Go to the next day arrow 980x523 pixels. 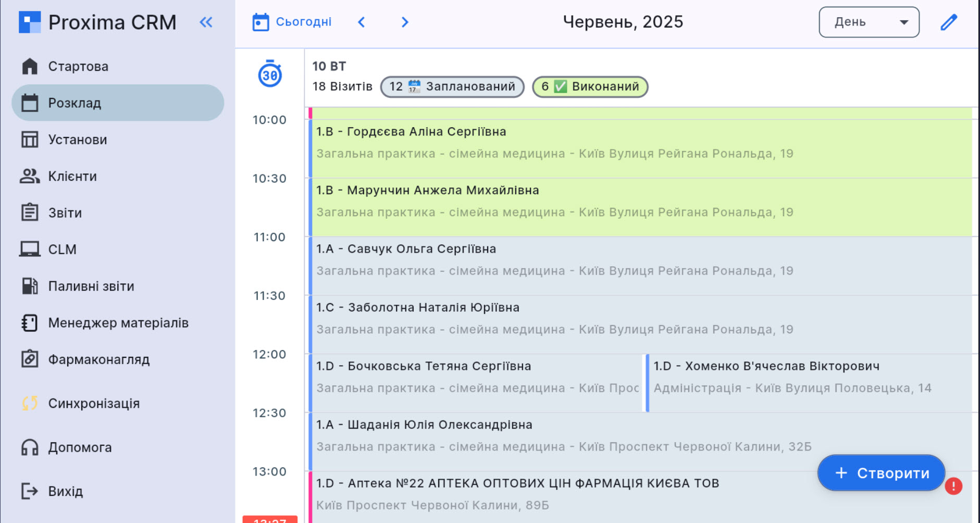click(405, 22)
